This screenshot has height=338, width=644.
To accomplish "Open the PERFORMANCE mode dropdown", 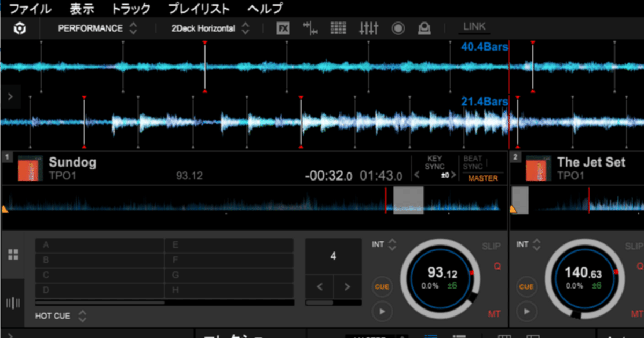I will (97, 28).
